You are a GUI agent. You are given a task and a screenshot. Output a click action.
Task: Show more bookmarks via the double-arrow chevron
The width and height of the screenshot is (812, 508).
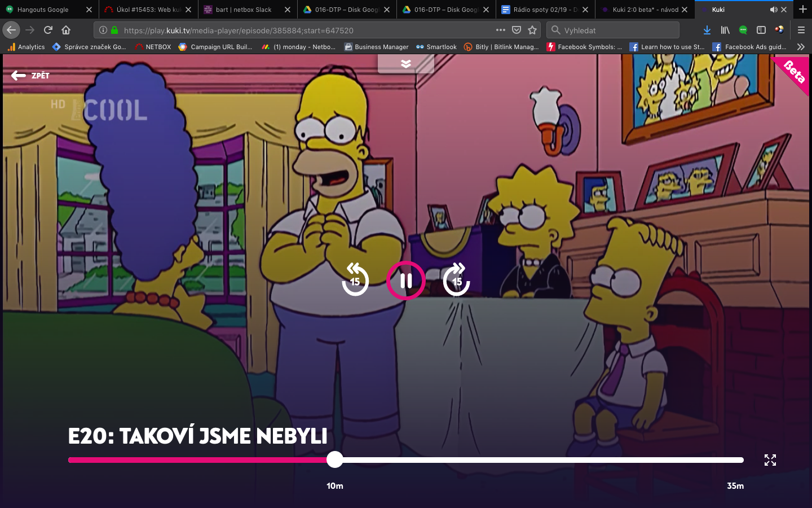coord(801,47)
